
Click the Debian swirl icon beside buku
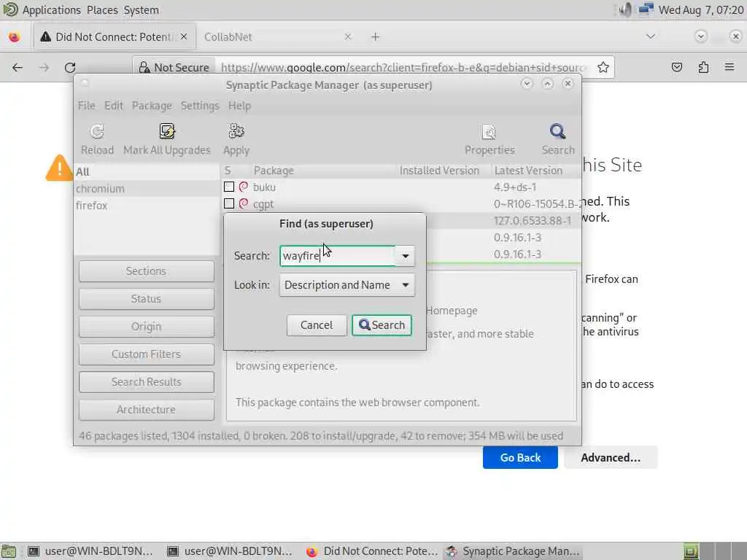point(244,187)
